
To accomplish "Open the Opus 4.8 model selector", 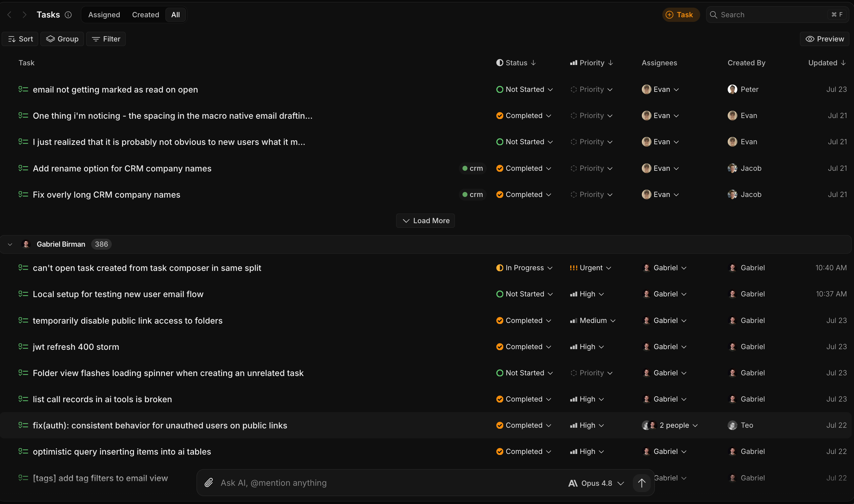I will point(596,483).
